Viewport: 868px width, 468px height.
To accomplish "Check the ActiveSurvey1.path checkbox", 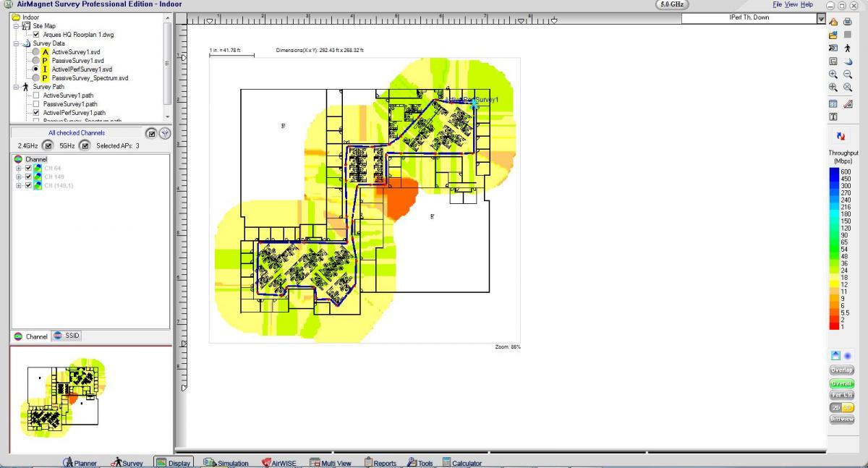I will click(x=36, y=95).
